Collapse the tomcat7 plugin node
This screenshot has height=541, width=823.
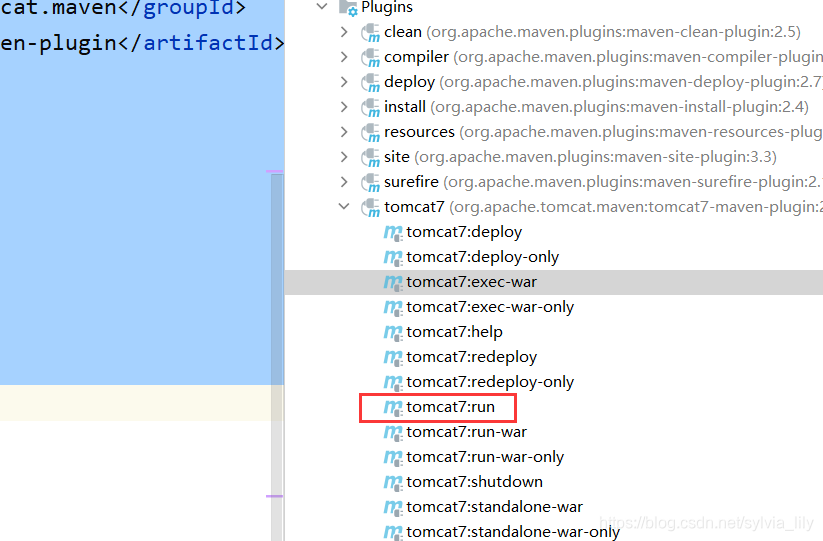(344, 207)
